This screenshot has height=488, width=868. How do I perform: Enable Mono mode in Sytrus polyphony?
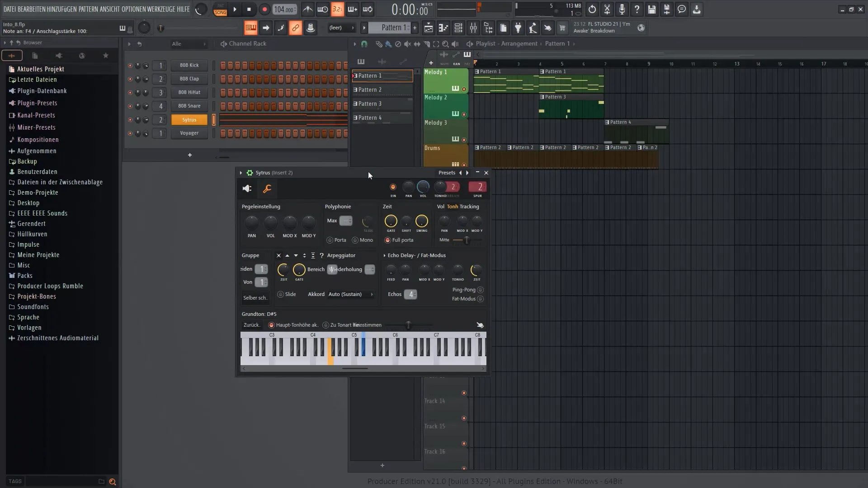[356, 239]
